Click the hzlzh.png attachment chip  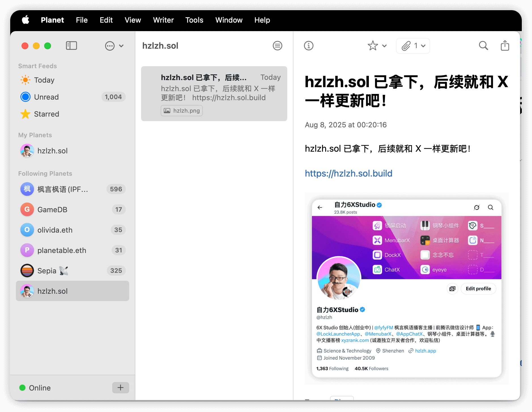pyautogui.click(x=182, y=111)
